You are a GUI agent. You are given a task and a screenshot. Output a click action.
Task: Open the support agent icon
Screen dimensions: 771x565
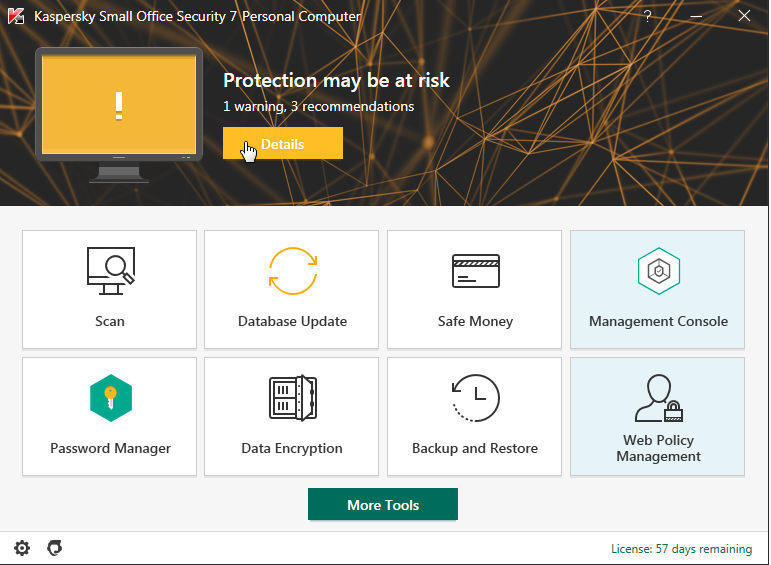tap(55, 548)
